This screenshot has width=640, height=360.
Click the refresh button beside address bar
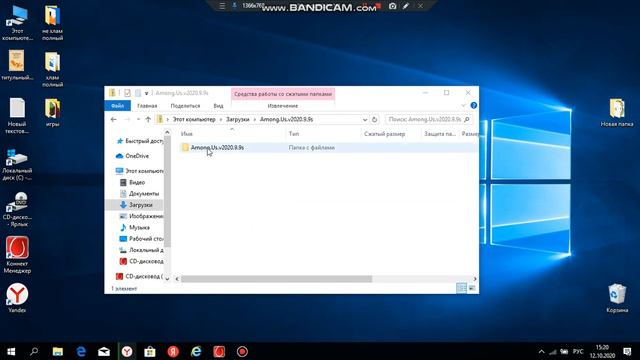click(x=374, y=120)
